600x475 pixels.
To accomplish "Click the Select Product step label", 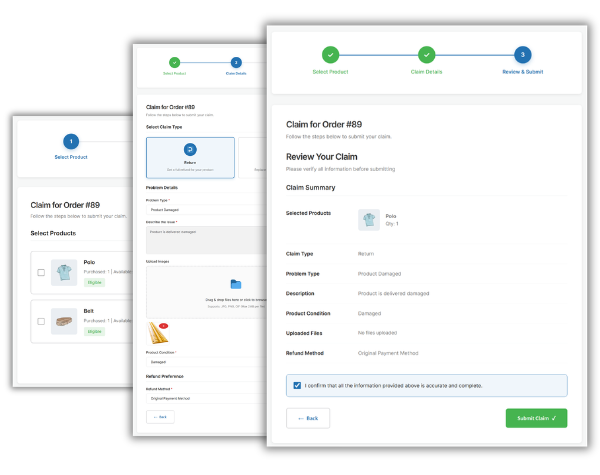I will click(331, 73).
